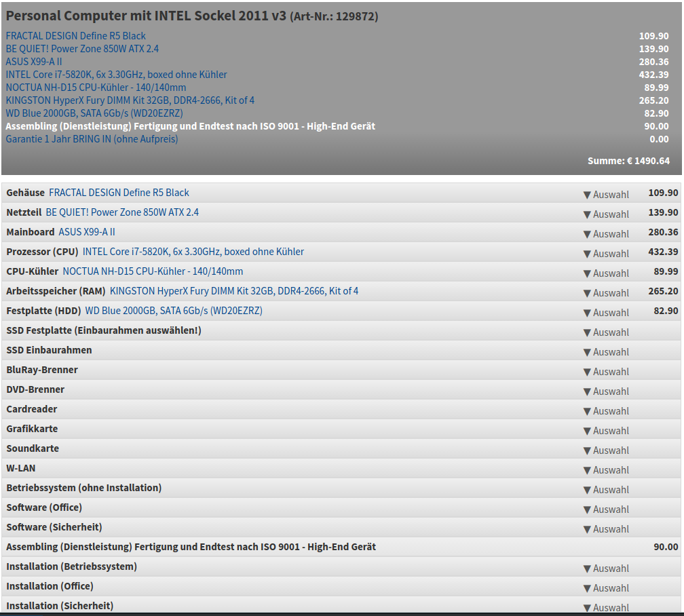Open Auswahl for Grafikkarte row
This screenshot has width=684, height=616.
pos(607,431)
